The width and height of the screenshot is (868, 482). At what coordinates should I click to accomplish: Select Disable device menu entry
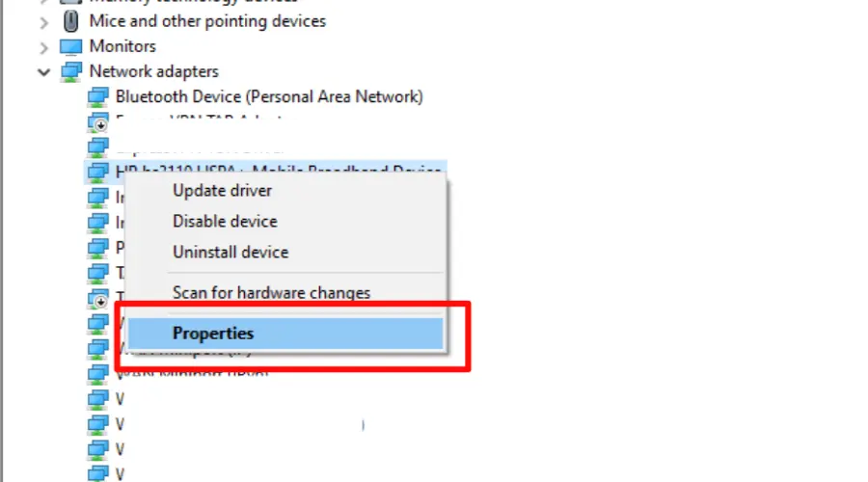[x=225, y=222]
